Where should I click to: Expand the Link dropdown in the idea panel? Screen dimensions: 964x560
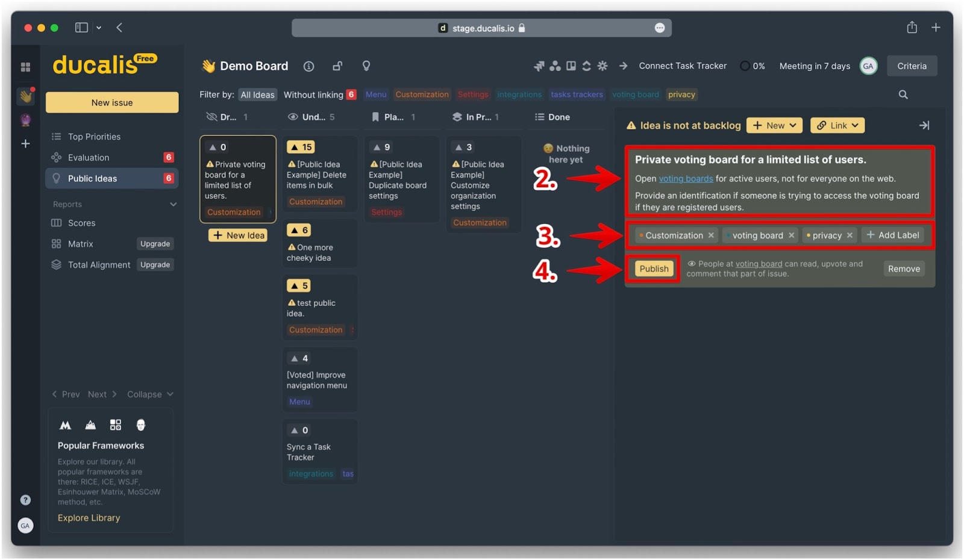[x=837, y=125]
